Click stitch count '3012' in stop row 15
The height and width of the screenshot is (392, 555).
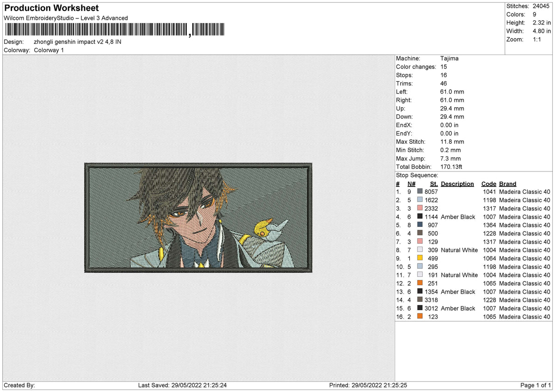click(x=431, y=308)
